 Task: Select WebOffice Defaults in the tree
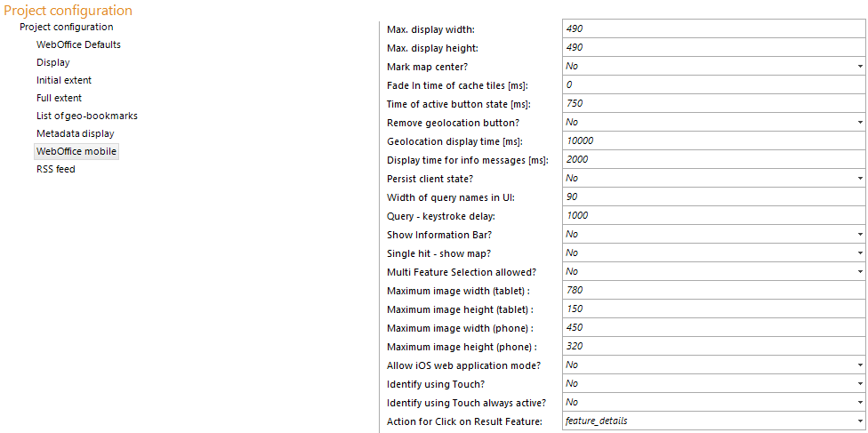(x=78, y=44)
